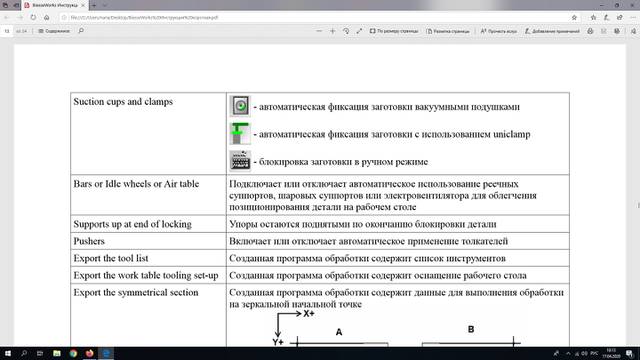Start Прочесть вслух read aloud
Image resolution: width=640 pixels, height=360 pixels.
pyautogui.click(x=499, y=31)
